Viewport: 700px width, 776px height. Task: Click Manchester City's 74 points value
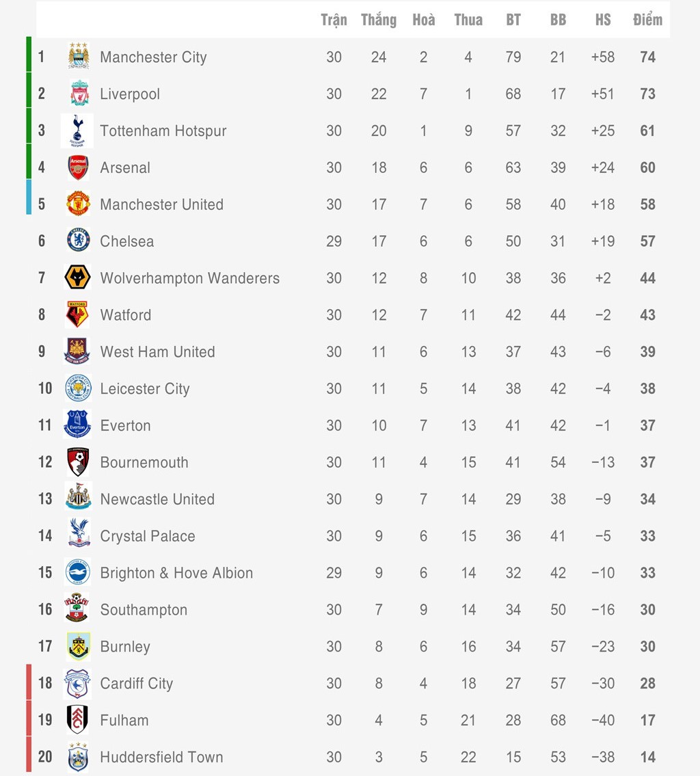click(647, 57)
